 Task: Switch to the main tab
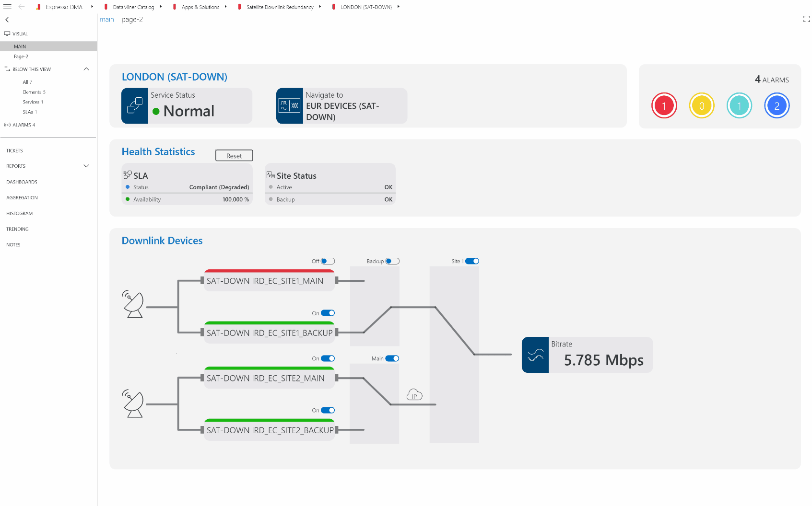coord(107,20)
